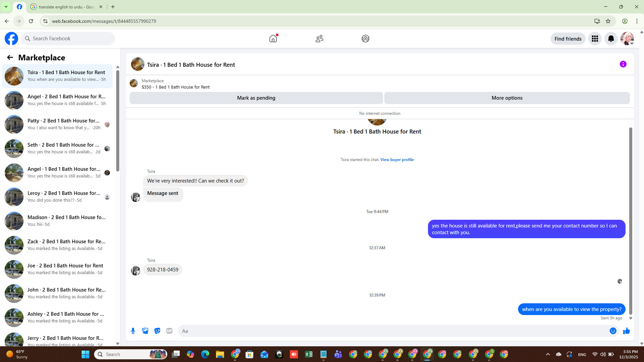Go back from Marketplace using arrow
Screen dimensions: 644x362
tap(10, 57)
